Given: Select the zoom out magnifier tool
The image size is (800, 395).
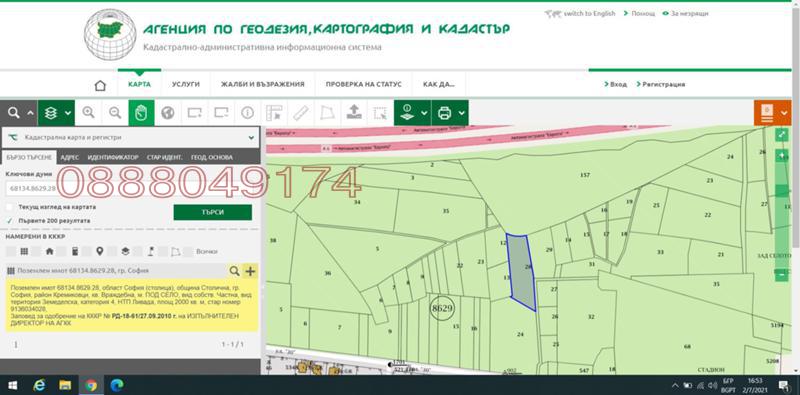Looking at the screenshot, I should pyautogui.click(x=115, y=113).
